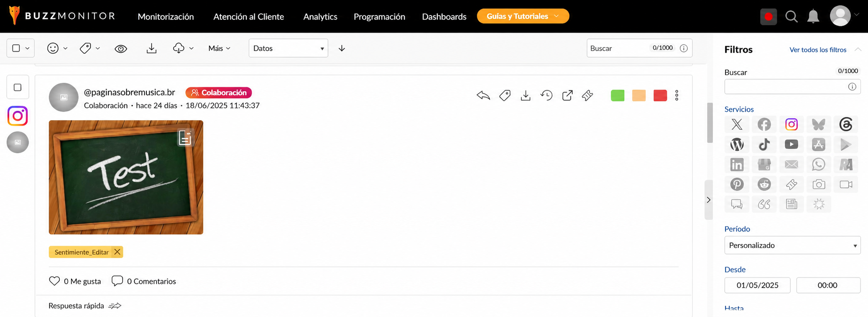Click the reply arrow icon on post
The width and height of the screenshot is (868, 317).
(483, 95)
